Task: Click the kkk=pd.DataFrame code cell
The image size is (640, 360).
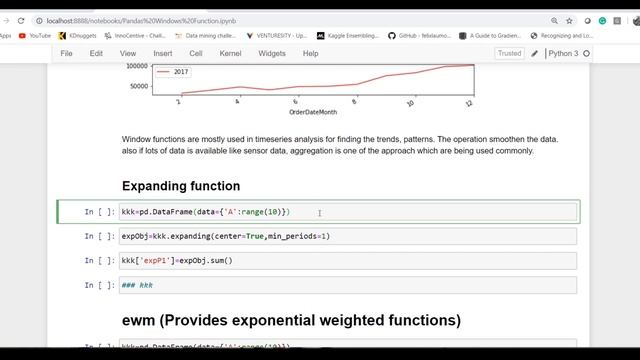Action: [x=348, y=212]
